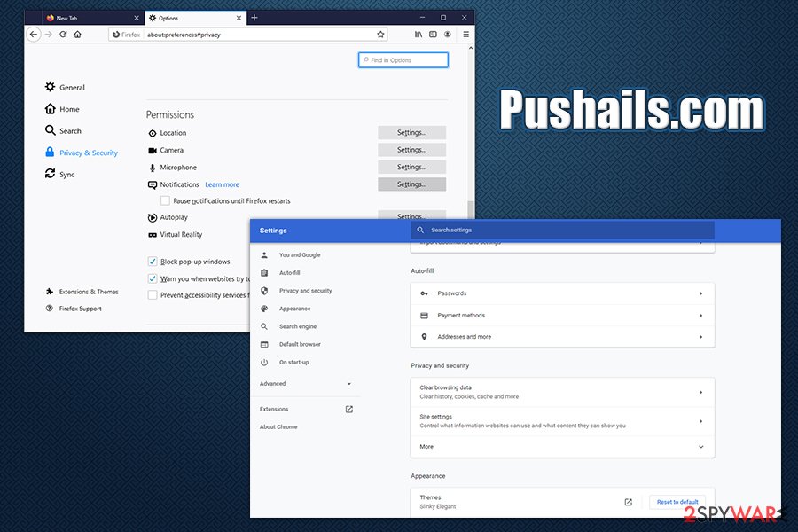Open Site settings row arrow
Viewport: 798px width, 532px height.
(x=700, y=421)
